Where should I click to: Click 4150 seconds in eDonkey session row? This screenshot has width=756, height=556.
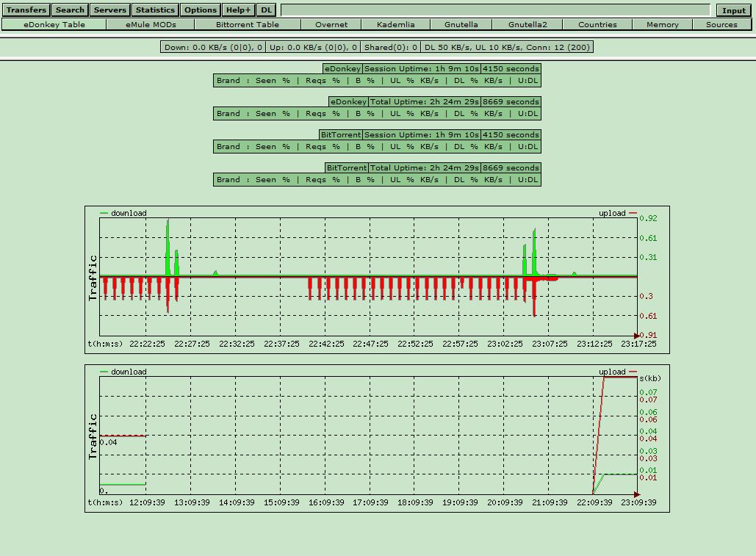pos(511,69)
